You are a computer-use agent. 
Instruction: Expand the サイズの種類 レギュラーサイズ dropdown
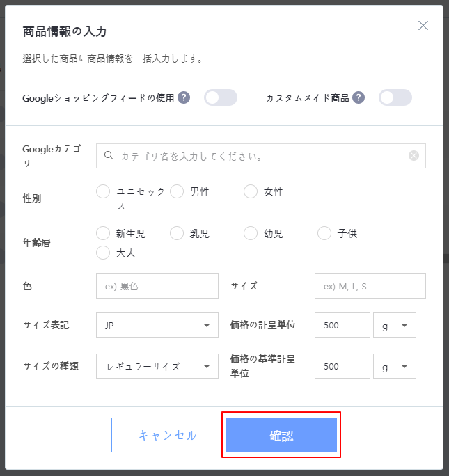157,366
